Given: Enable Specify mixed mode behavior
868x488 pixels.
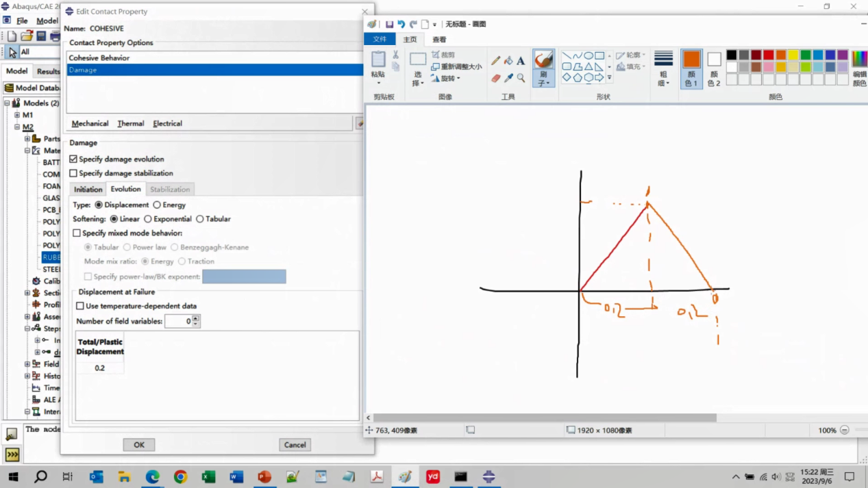Looking at the screenshot, I should click(77, 233).
